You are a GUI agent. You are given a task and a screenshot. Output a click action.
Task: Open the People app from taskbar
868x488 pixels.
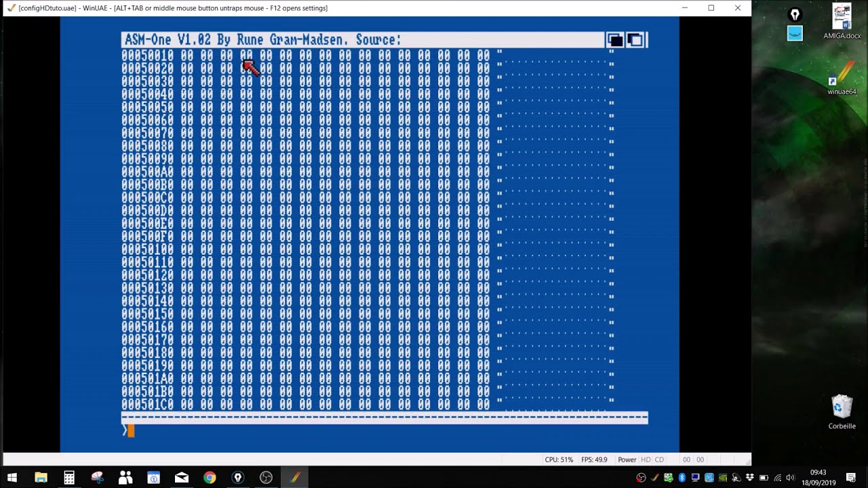click(125, 478)
